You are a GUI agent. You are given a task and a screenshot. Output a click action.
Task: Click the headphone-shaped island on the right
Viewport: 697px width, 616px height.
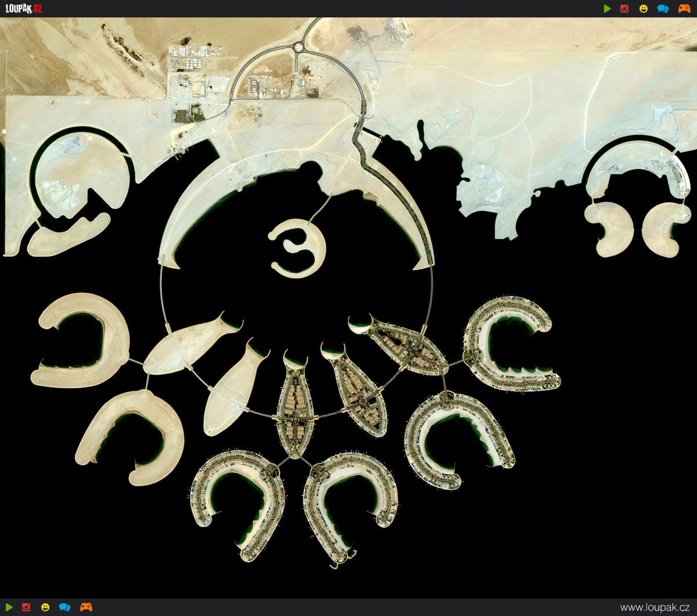(633, 198)
